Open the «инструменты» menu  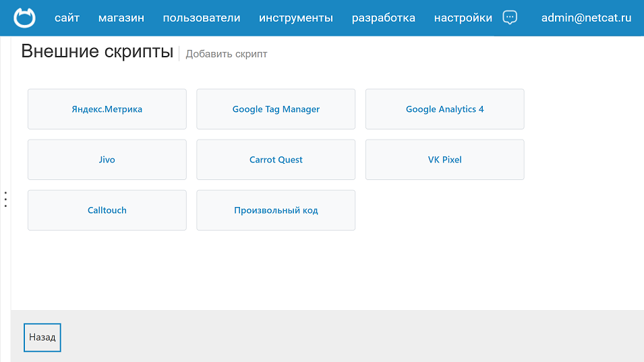pos(296,18)
